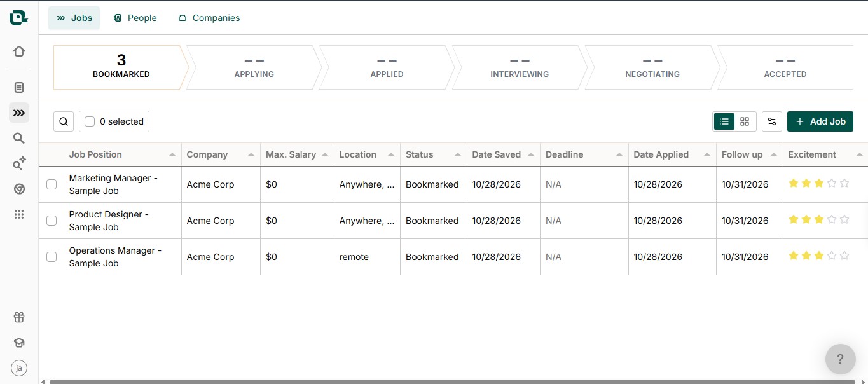
Task: Select the Interviewing pipeline stage
Action: click(x=520, y=67)
